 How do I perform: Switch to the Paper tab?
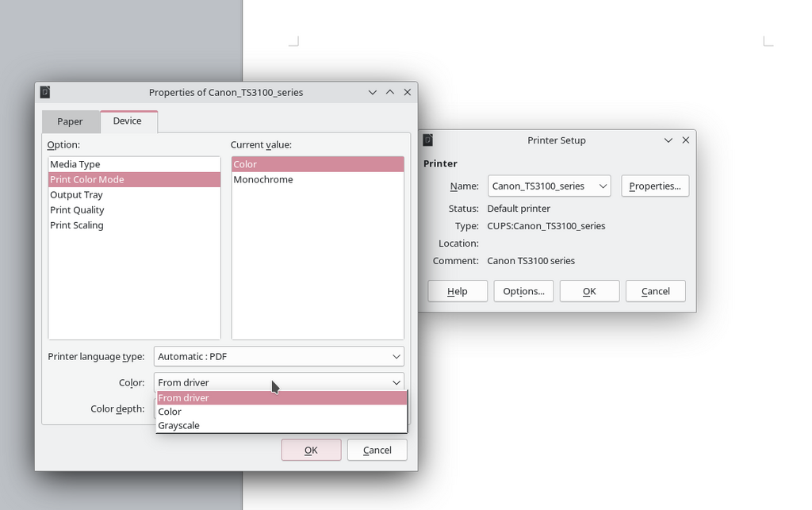[70, 121]
